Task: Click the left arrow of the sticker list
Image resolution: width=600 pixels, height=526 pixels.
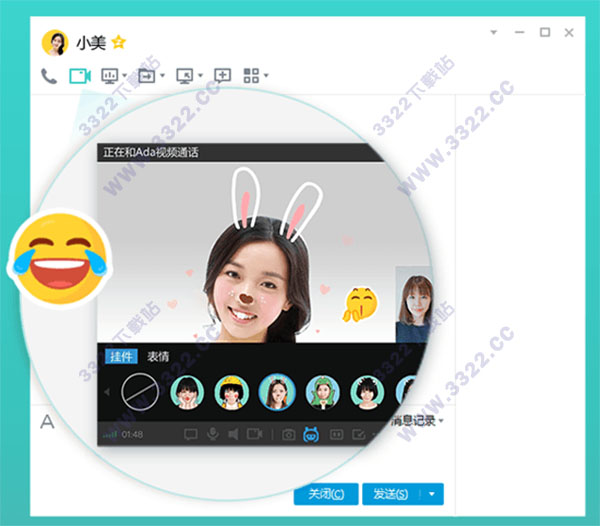Action: 107,392
